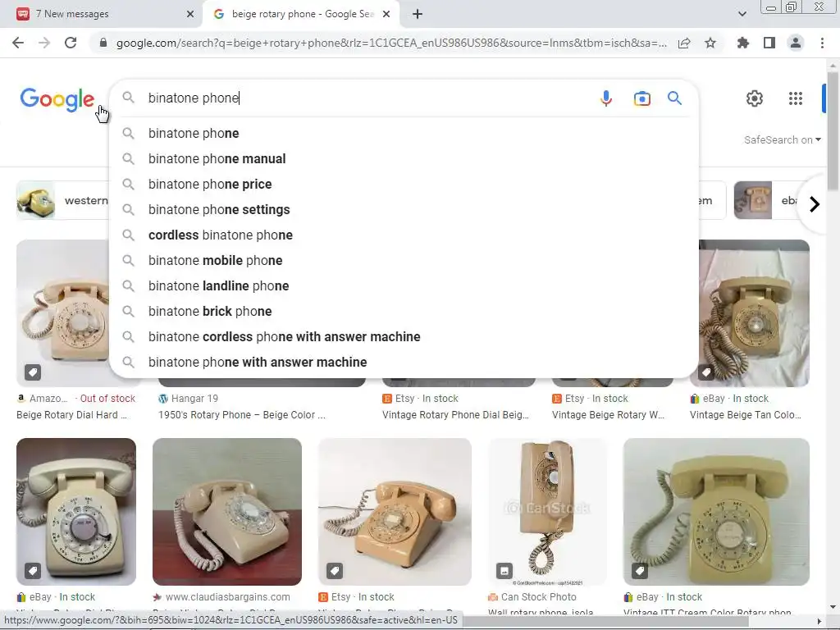Click in the Google search text field
Image resolution: width=840 pixels, height=630 pixels.
point(370,98)
